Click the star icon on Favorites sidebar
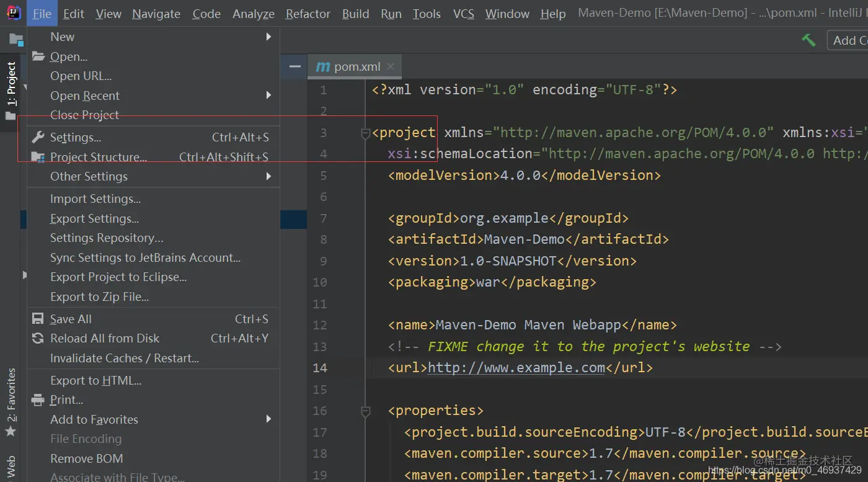Viewport: 868px width, 482px height. click(11, 431)
